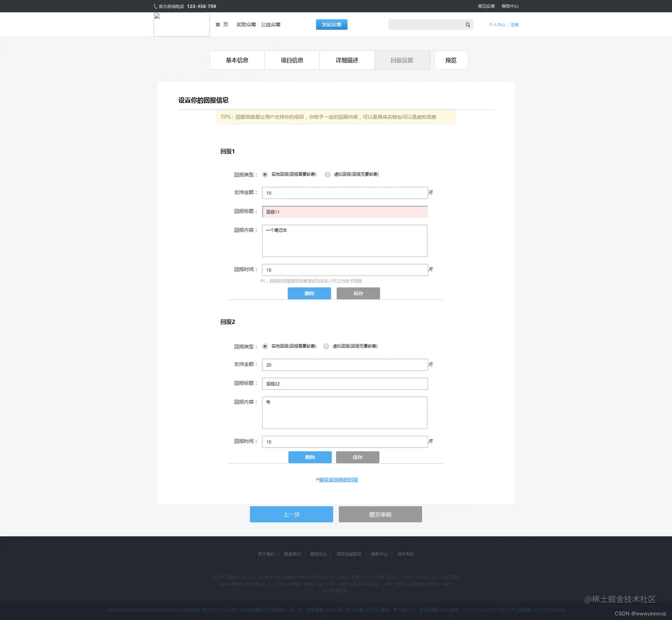Open 帮助中心 in top bar
Screen dimensions: 672x620
pos(510,6)
